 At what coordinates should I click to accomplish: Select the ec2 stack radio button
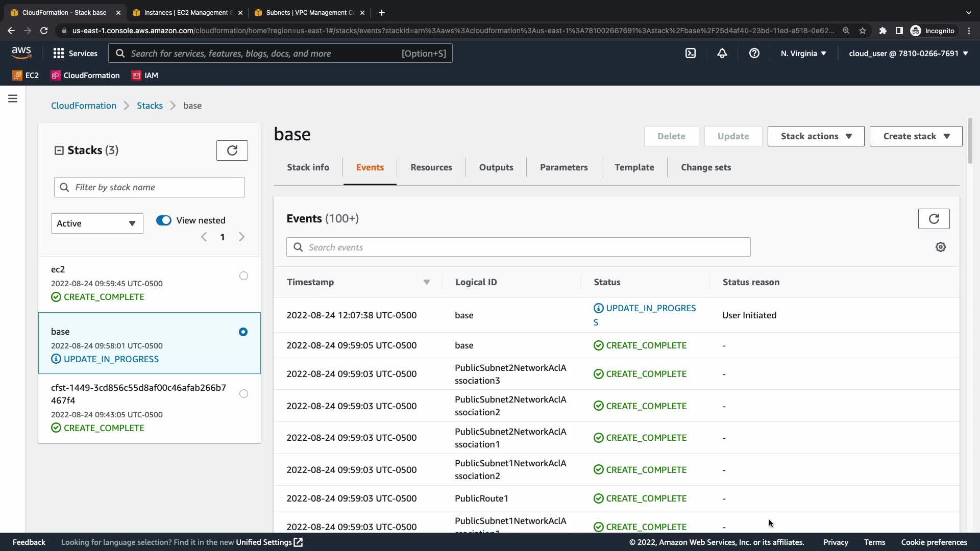tap(243, 276)
